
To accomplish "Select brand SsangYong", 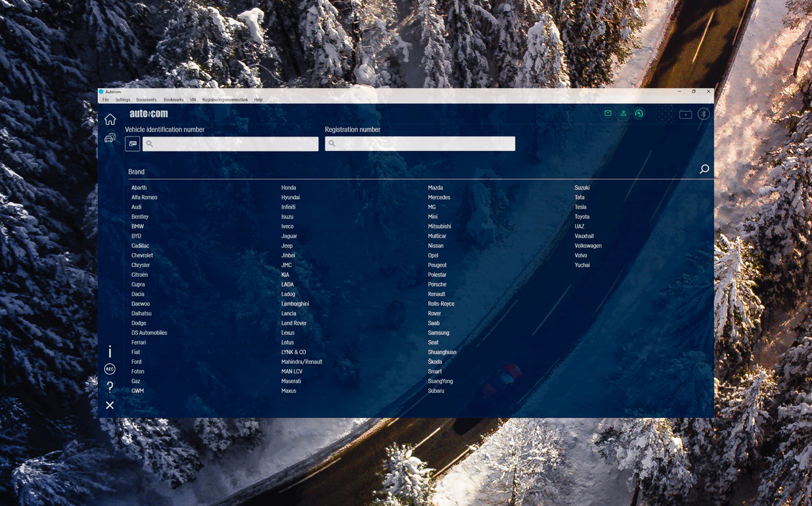I will [440, 381].
